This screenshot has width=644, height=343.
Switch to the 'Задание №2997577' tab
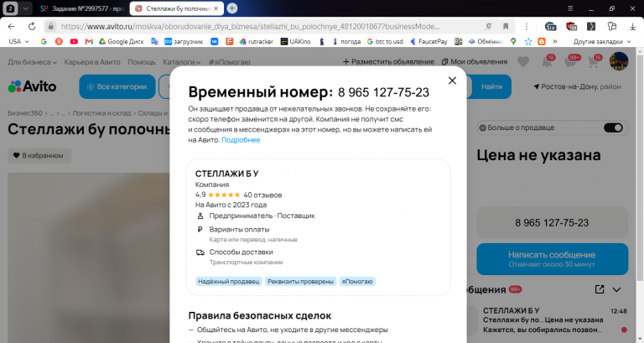click(82, 8)
